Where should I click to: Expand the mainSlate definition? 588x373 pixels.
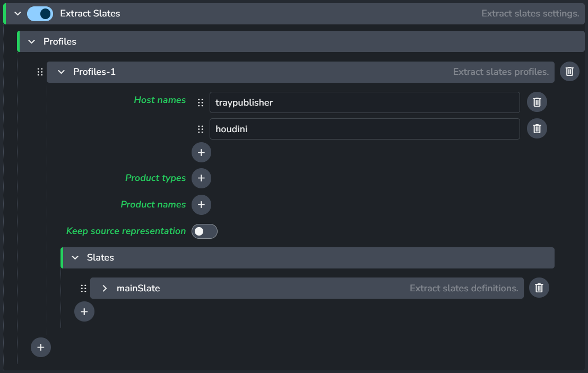pos(105,288)
